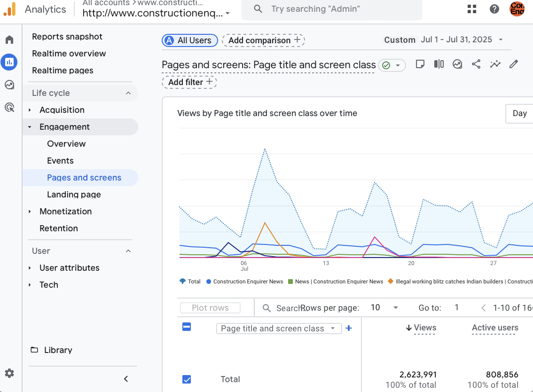This screenshot has width=533, height=392.
Task: Open the report notes icon
Action: tap(420, 64)
